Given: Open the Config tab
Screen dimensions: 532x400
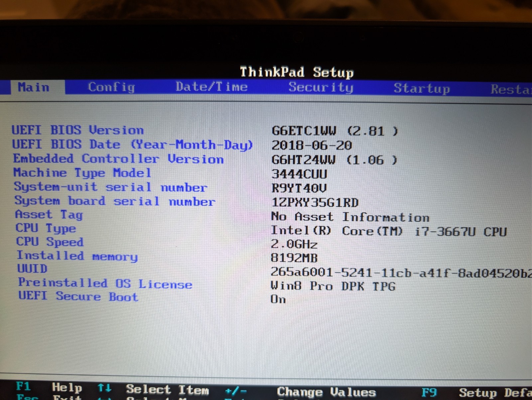Looking at the screenshot, I should tap(112, 87).
